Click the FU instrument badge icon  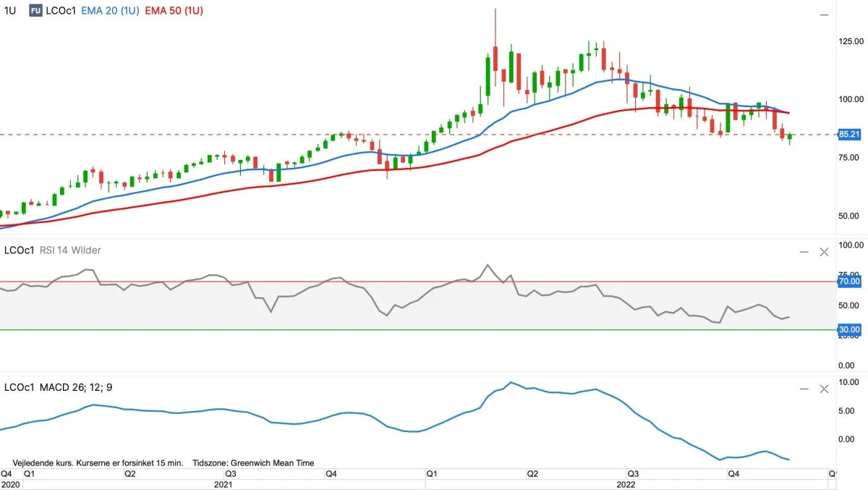35,11
